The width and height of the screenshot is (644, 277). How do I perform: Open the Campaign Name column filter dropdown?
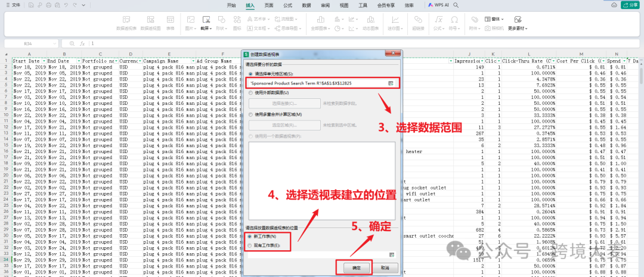click(x=193, y=61)
